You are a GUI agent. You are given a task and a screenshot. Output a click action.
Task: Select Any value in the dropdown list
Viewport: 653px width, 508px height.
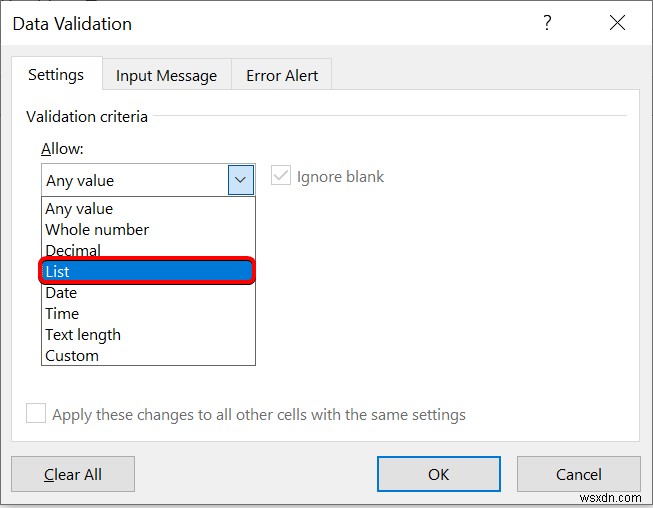[x=148, y=209]
